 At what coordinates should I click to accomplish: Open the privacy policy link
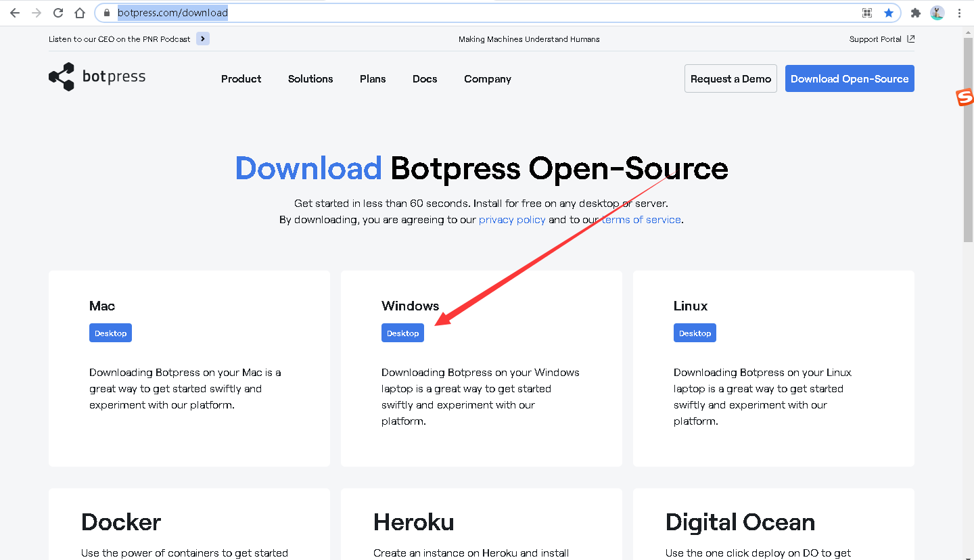[512, 219]
